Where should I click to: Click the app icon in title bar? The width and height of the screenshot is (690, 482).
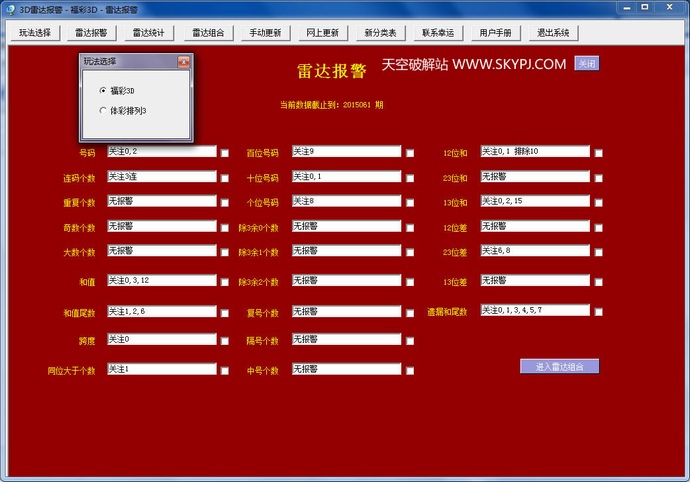coord(10,8)
